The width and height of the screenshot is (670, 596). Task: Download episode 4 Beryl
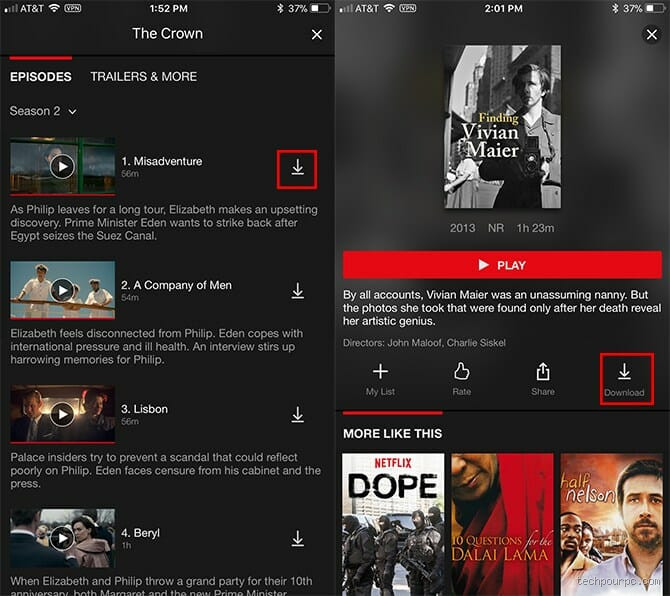click(297, 539)
